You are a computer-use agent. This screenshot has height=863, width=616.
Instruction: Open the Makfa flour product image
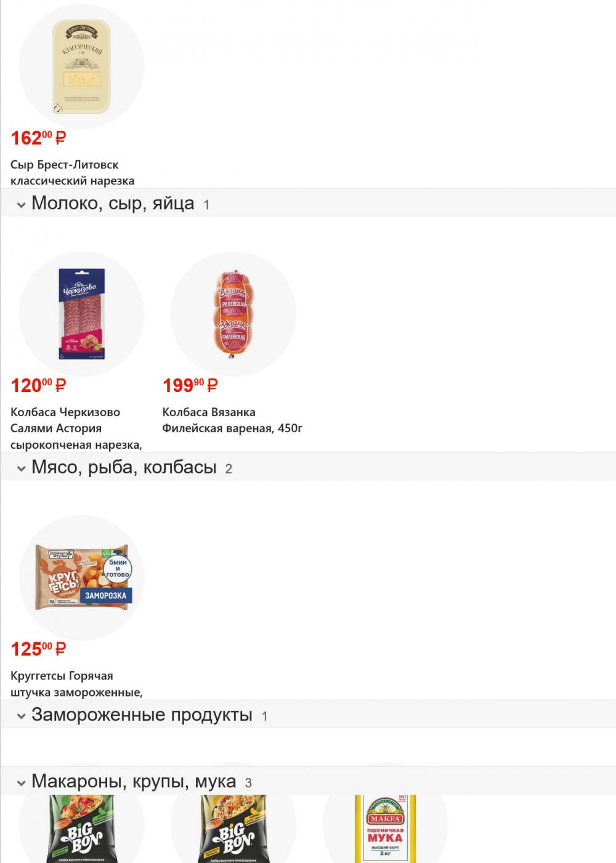[x=385, y=829]
